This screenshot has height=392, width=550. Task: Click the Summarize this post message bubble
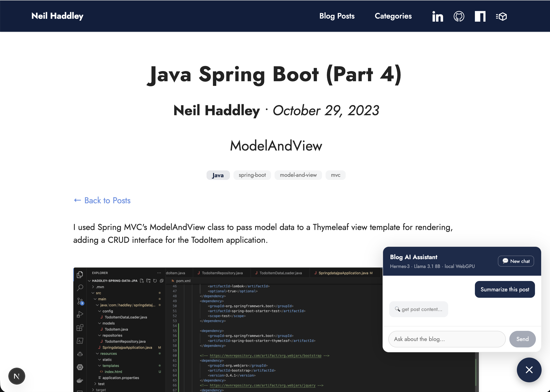click(504, 289)
